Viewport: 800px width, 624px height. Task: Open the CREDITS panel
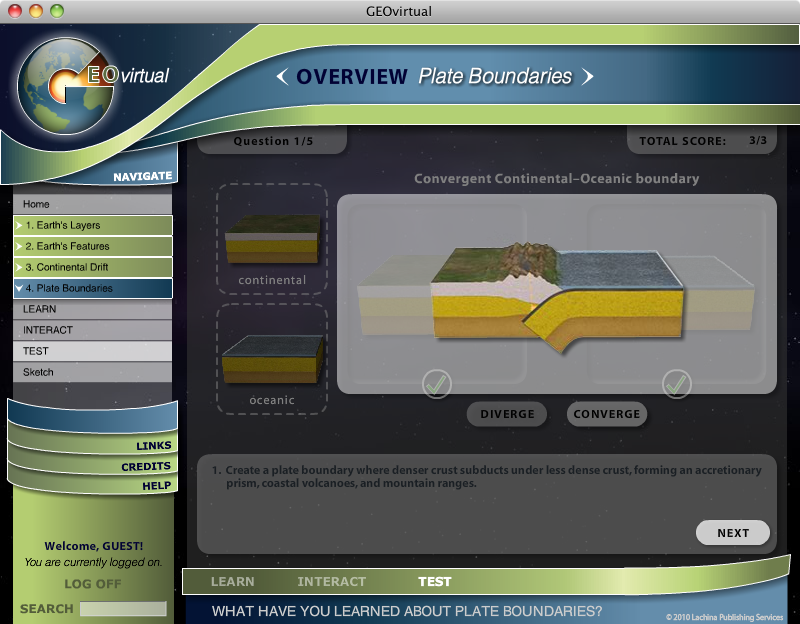click(x=146, y=466)
